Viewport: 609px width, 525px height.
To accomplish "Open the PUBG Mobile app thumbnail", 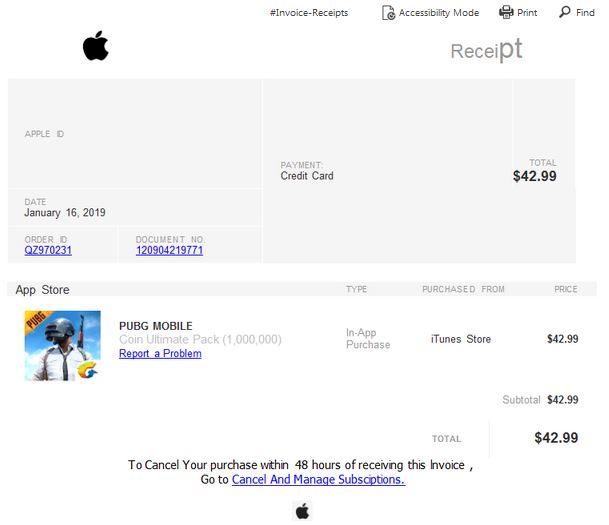I will click(63, 346).
